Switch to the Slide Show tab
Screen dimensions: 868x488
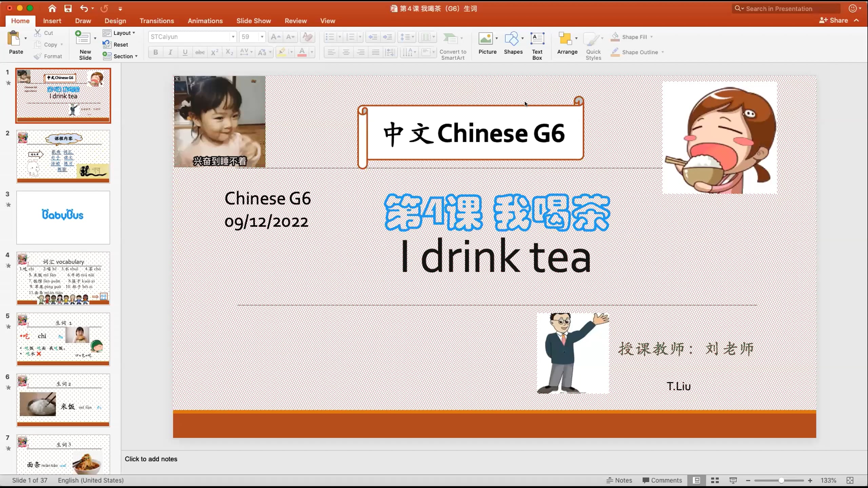(x=253, y=21)
